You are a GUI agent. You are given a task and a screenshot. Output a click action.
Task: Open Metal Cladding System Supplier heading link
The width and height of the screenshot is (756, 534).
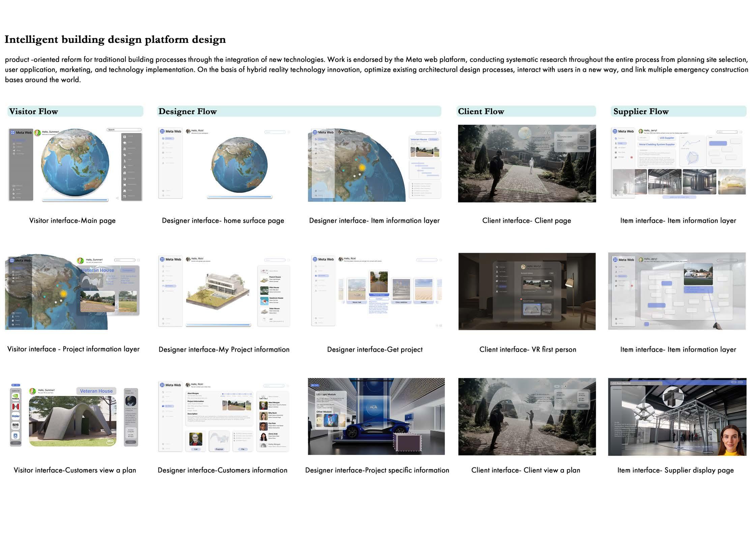pos(657,145)
